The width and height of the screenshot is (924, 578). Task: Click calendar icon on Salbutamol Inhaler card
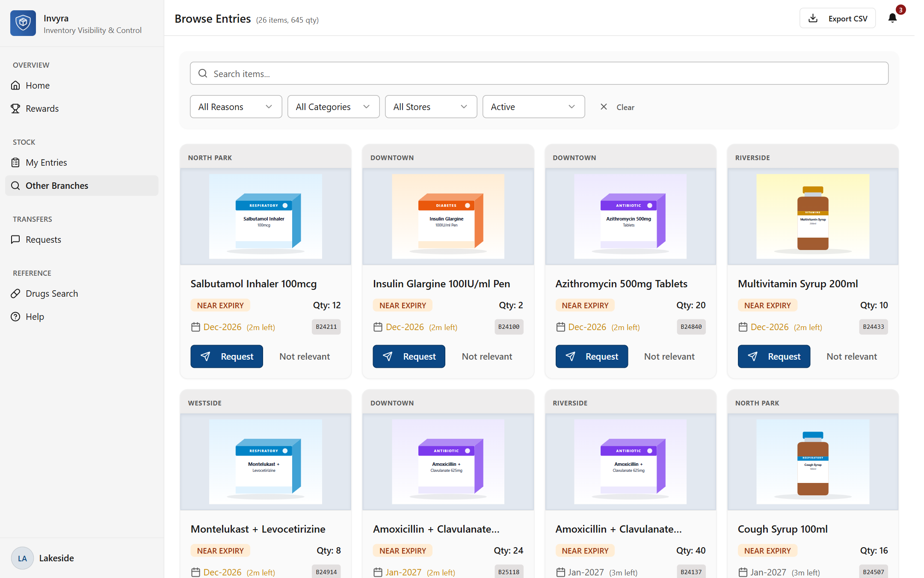point(195,327)
